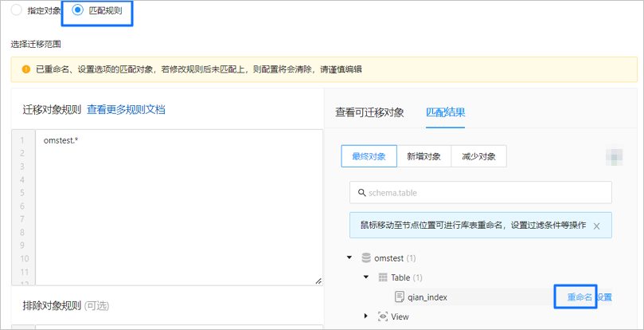Select the 匹配规则 radio button
The width and height of the screenshot is (644, 330).
tap(78, 10)
